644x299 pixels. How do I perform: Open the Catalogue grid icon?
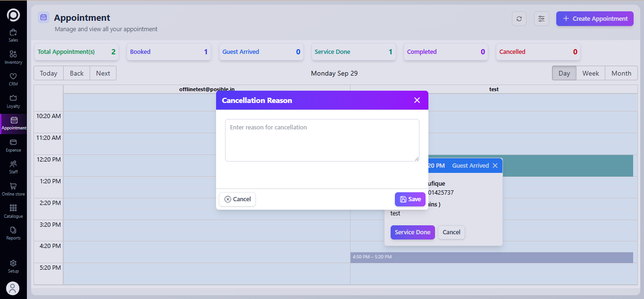(x=13, y=211)
